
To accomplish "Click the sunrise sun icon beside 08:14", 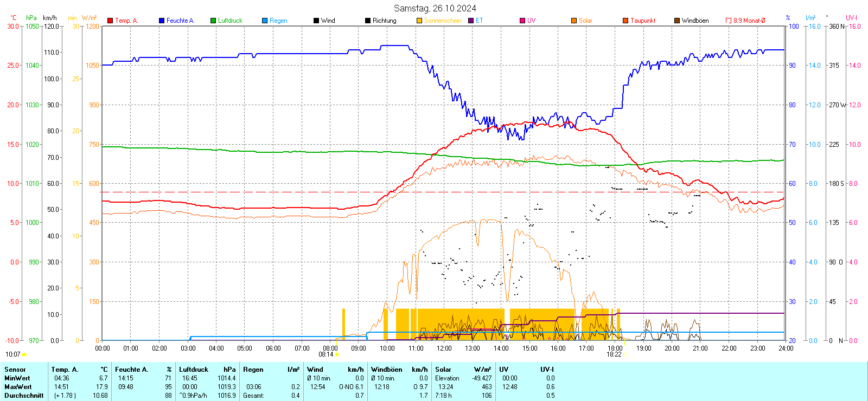I will pyautogui.click(x=337, y=354).
